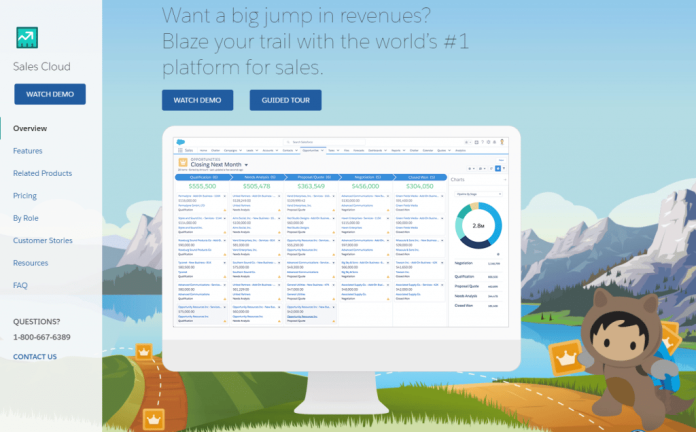
Task: Click the CONTACT US link
Action: click(x=35, y=357)
